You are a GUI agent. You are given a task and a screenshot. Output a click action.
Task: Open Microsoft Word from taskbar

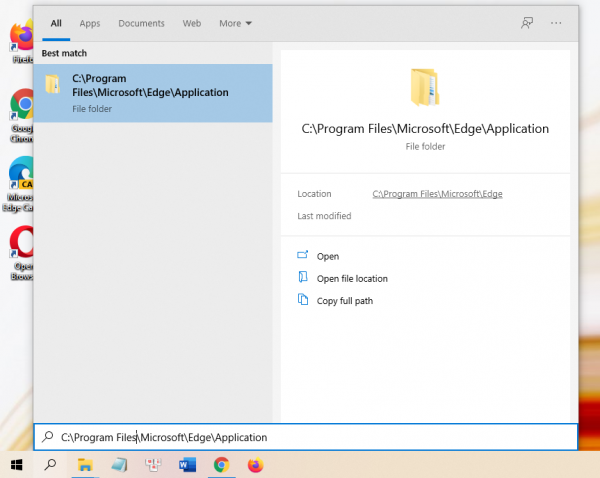point(188,465)
